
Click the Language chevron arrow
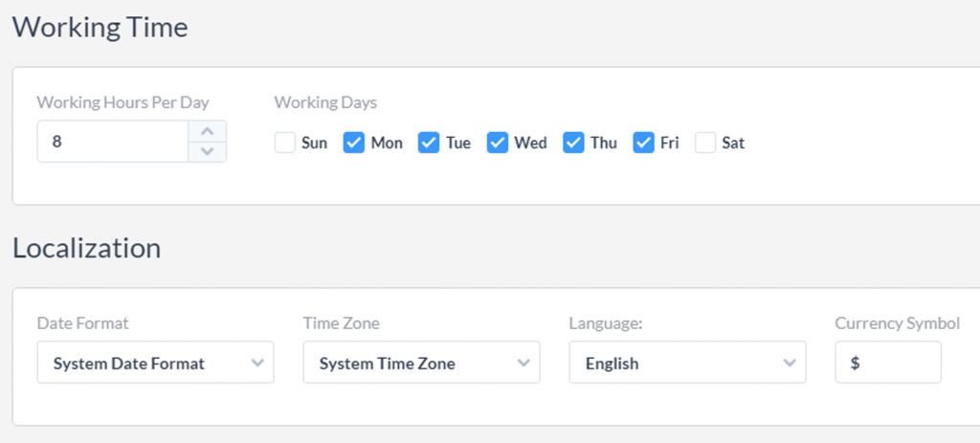789,363
